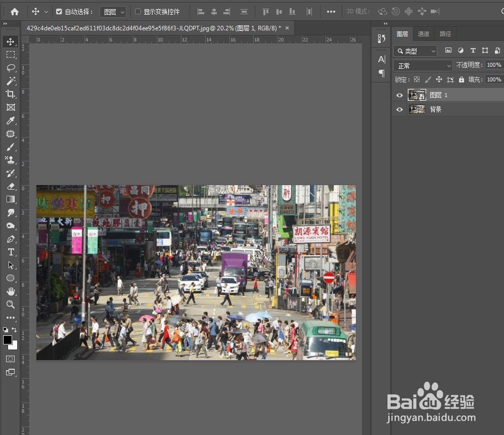Select the Eraser tool
This screenshot has width=504, height=435.
tap(10, 186)
